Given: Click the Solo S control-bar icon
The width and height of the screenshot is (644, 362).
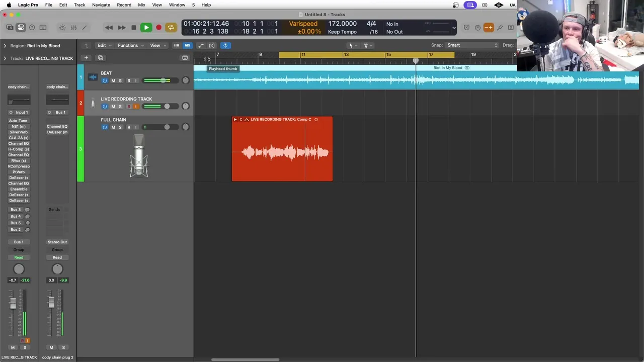Looking at the screenshot, I should pyautogui.click(x=511, y=27).
